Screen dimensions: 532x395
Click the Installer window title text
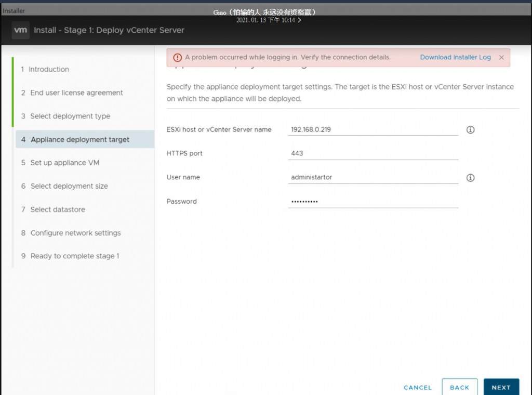pyautogui.click(x=14, y=11)
